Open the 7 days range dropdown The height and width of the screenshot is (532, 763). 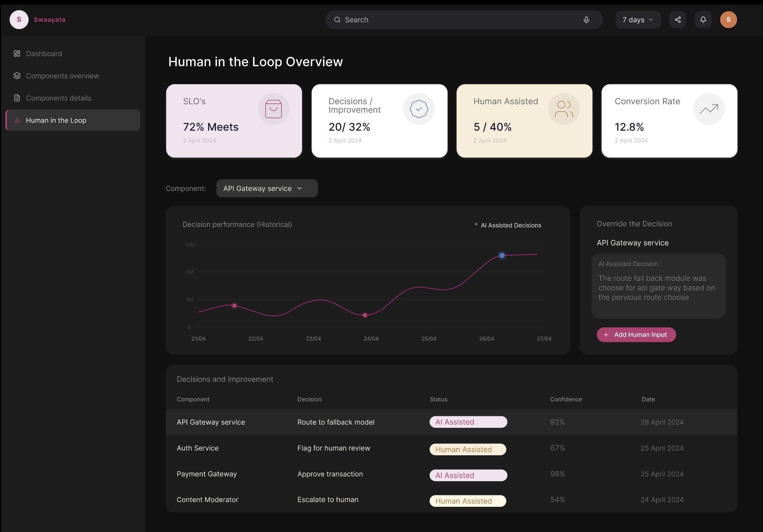(x=638, y=19)
